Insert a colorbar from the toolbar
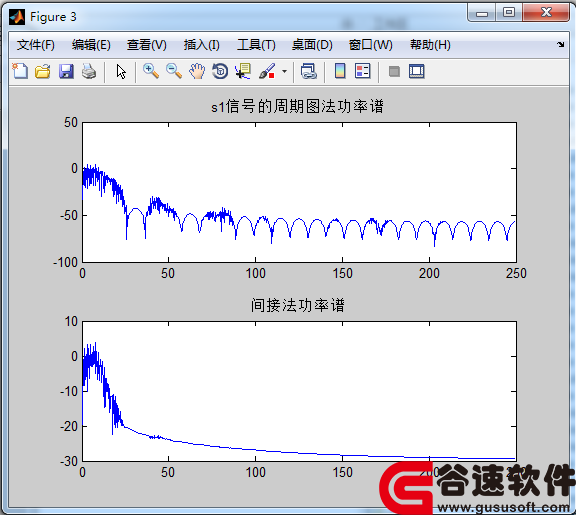This screenshot has height=515, width=576. pyautogui.click(x=340, y=71)
